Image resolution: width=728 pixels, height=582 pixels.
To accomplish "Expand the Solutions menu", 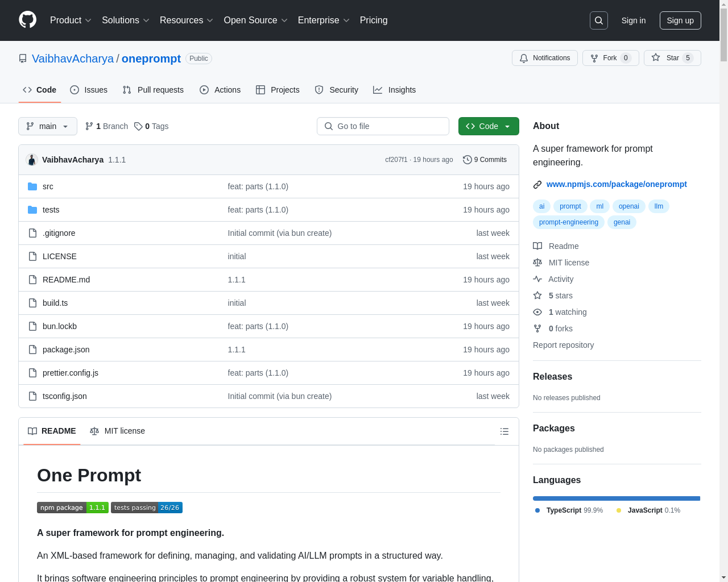I will point(126,20).
